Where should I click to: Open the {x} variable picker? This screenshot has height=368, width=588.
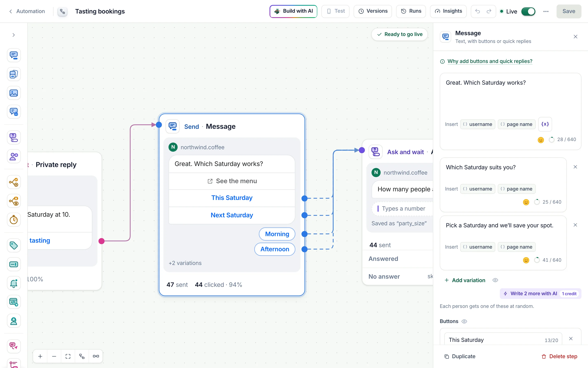(x=545, y=124)
